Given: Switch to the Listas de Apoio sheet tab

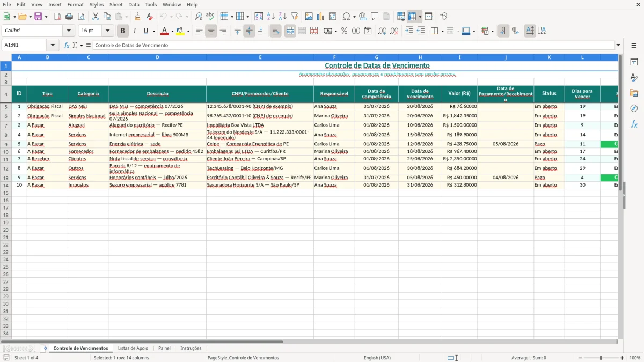Looking at the screenshot, I should (133, 349).
